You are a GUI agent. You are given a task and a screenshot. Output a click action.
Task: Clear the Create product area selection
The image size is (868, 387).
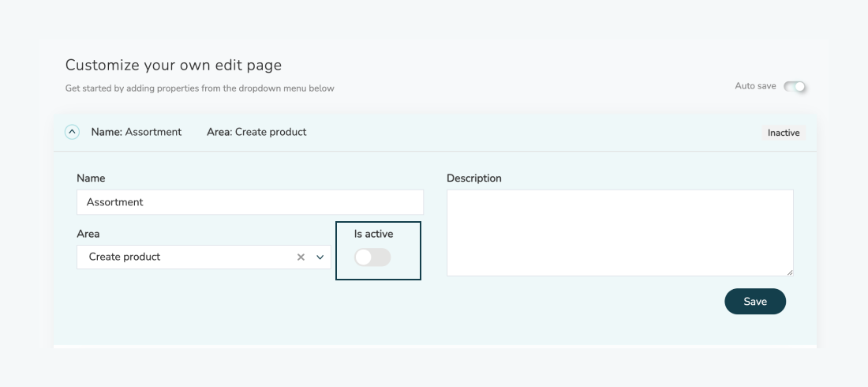pyautogui.click(x=301, y=257)
